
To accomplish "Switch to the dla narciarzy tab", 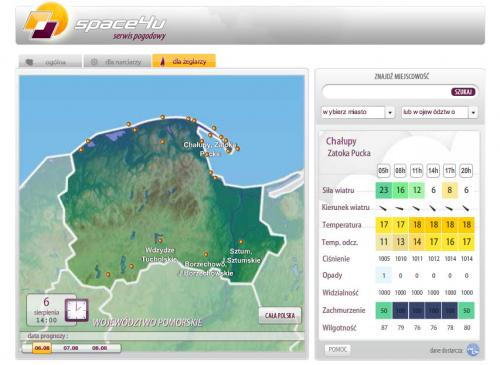I will coord(117,62).
